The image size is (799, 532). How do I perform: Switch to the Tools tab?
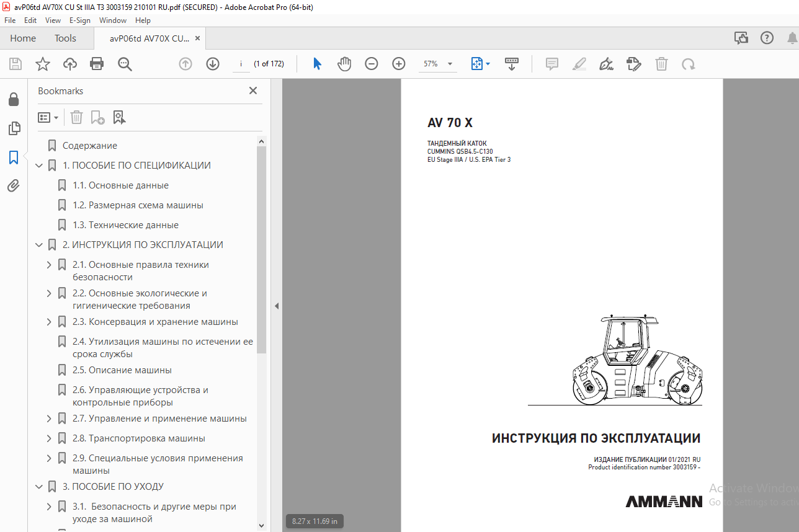tap(65, 38)
